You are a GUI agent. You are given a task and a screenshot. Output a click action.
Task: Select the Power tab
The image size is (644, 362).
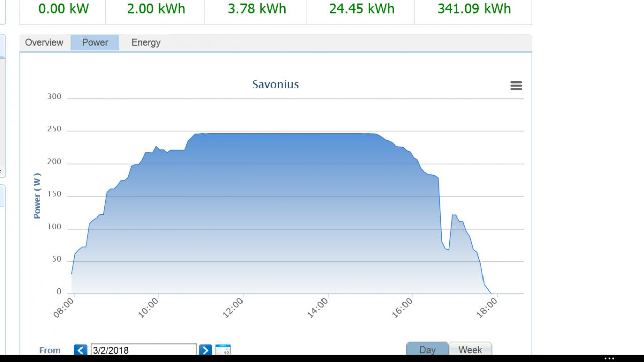point(95,42)
